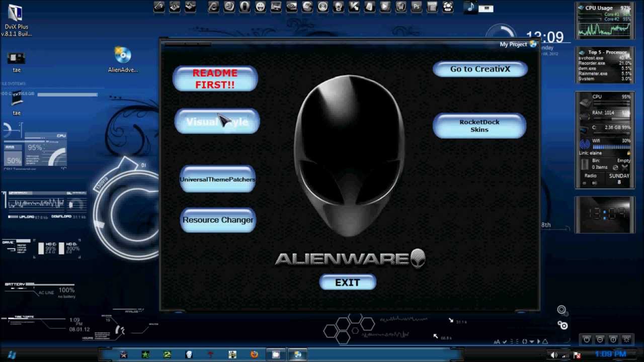The width and height of the screenshot is (644, 362).
Task: Open UniversalThemePatchers
Action: [x=217, y=179]
